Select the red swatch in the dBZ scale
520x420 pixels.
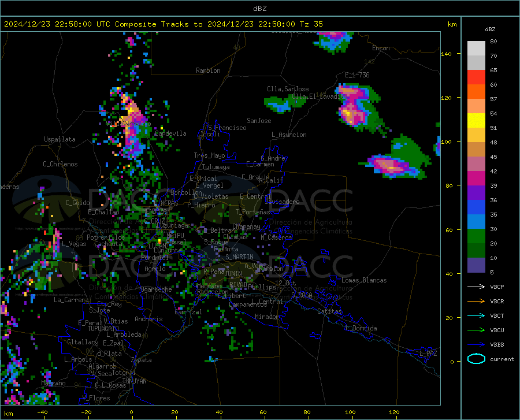point(476,77)
